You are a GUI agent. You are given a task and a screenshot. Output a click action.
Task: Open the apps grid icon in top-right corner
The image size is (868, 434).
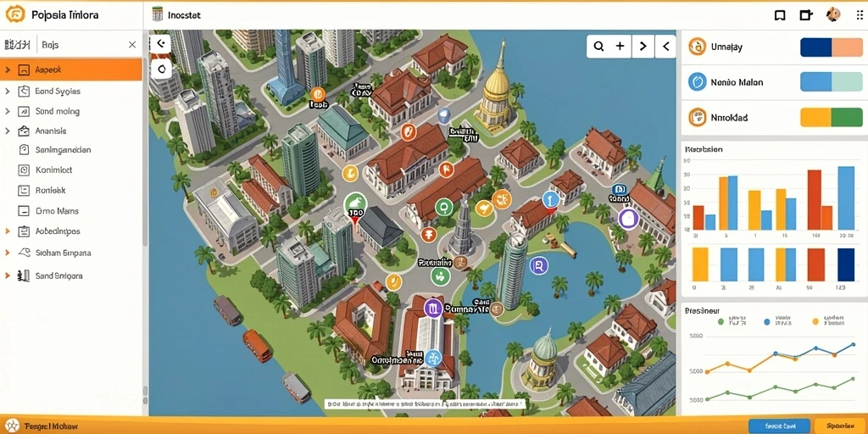click(x=860, y=15)
